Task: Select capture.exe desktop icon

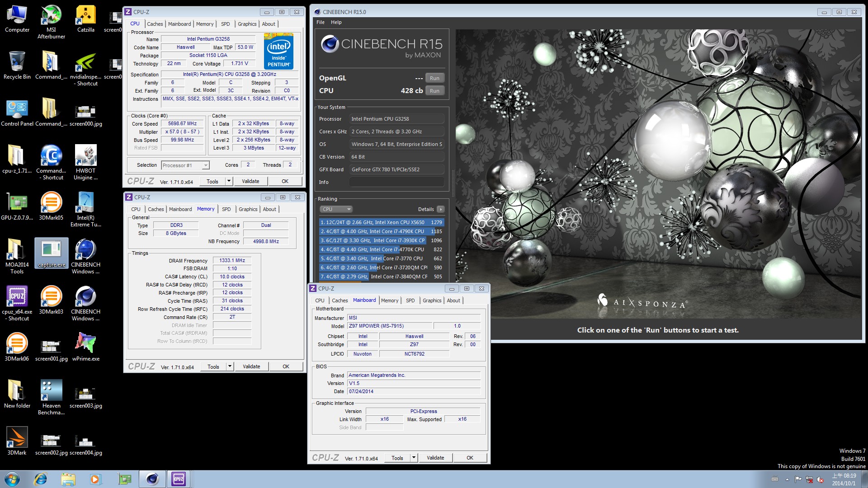Action: click(51, 253)
